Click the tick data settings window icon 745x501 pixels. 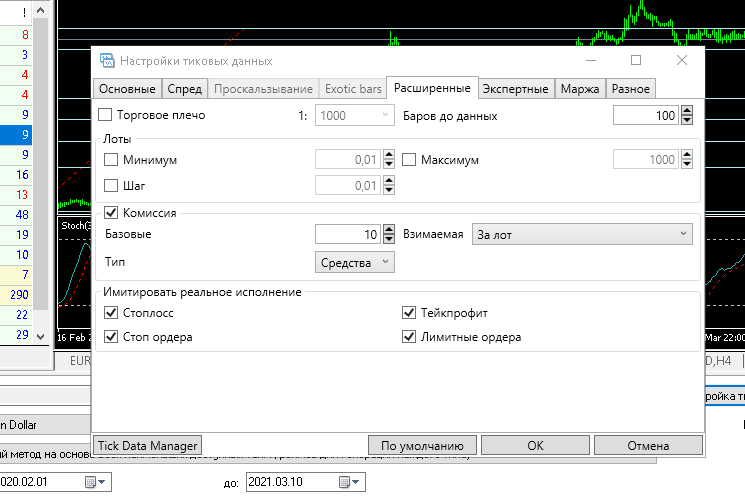[107, 61]
